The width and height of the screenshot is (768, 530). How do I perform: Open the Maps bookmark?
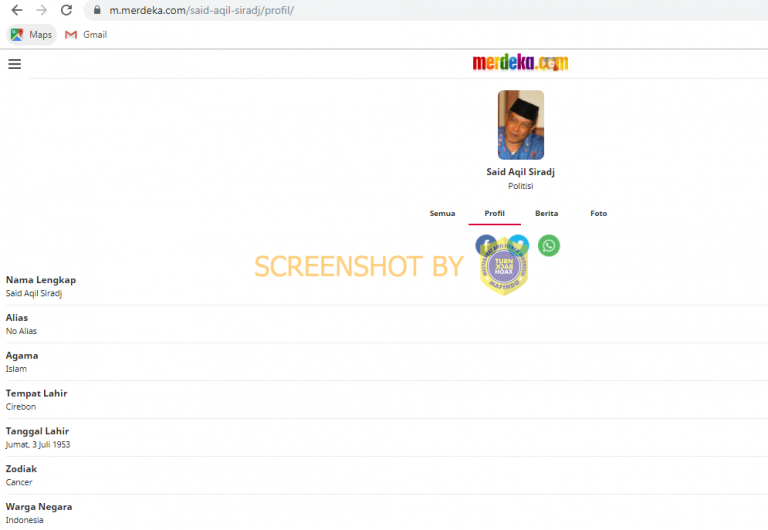coord(31,35)
